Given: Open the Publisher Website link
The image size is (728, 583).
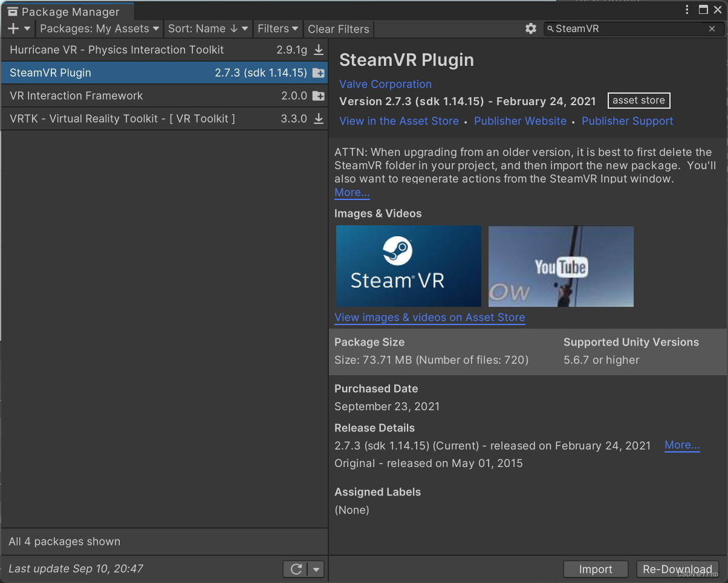Looking at the screenshot, I should (x=520, y=121).
